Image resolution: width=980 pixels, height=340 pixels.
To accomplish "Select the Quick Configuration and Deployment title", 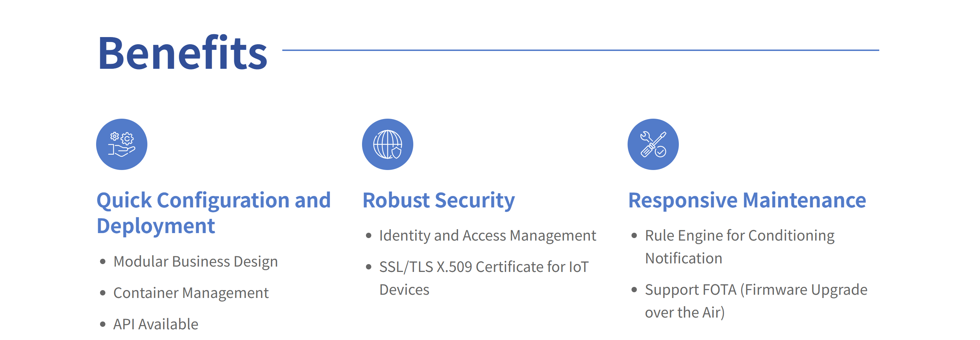I will tap(214, 212).
